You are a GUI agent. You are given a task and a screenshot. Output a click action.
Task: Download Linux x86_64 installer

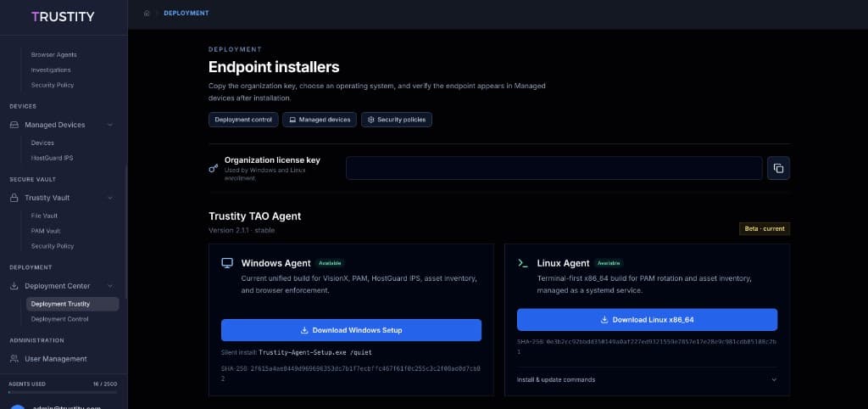coord(647,320)
